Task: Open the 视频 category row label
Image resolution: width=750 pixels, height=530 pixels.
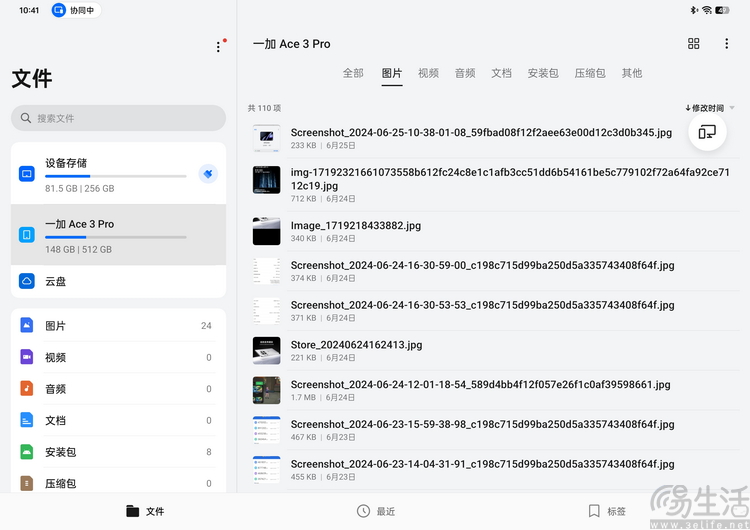Action: click(x=55, y=357)
